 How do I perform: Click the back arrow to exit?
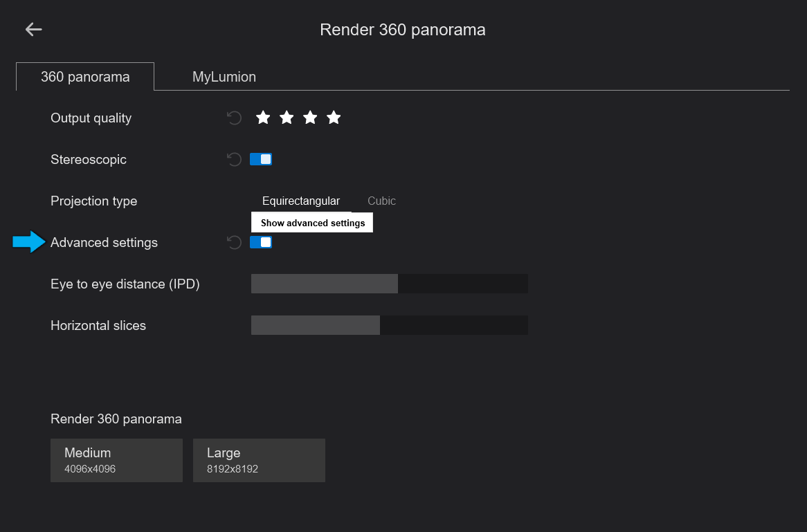coord(33,29)
